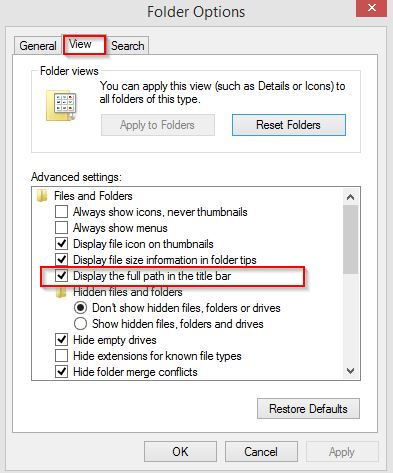Image resolution: width=393 pixels, height=473 pixels.
Task: Switch to the General tab
Action: click(38, 46)
